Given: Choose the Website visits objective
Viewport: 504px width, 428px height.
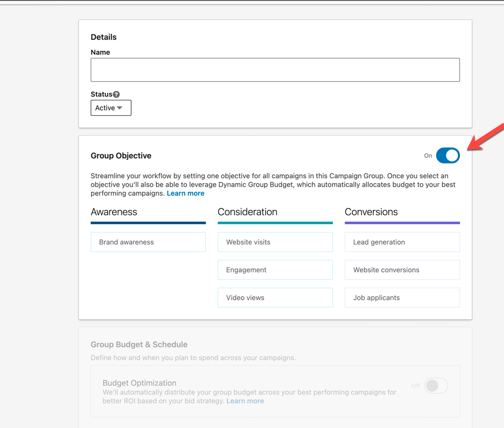Looking at the screenshot, I should pyautogui.click(x=275, y=242).
